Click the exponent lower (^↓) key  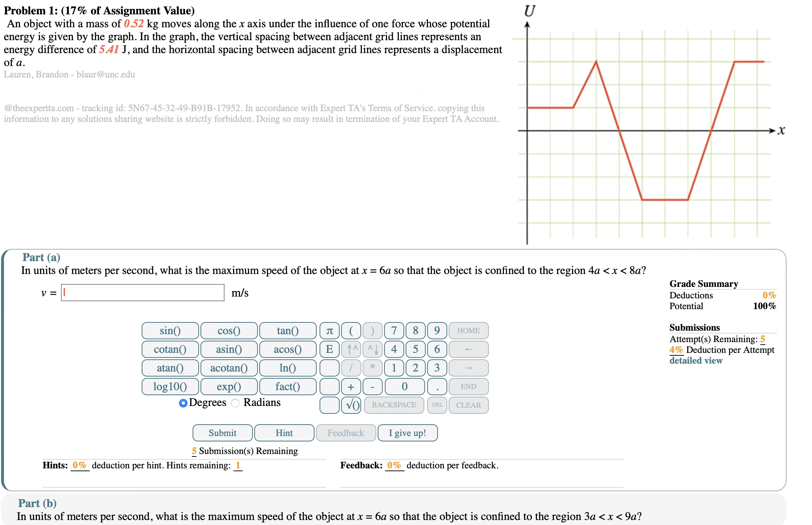click(372, 349)
